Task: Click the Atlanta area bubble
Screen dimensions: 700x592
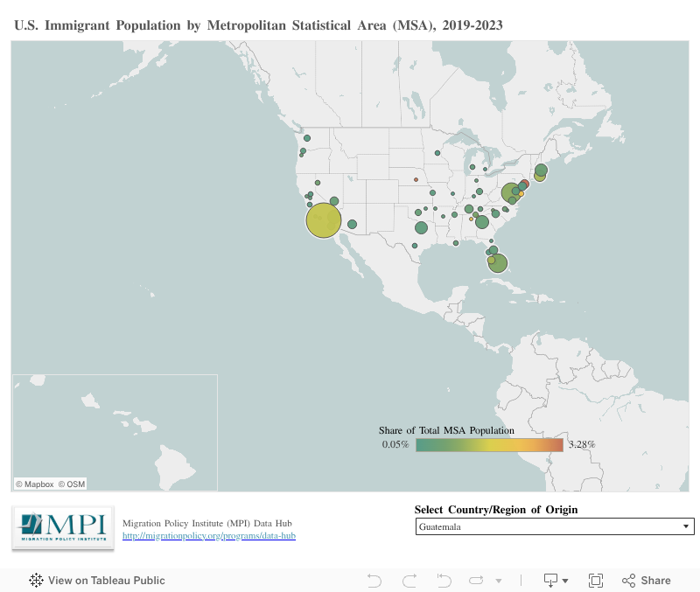Action: [482, 222]
